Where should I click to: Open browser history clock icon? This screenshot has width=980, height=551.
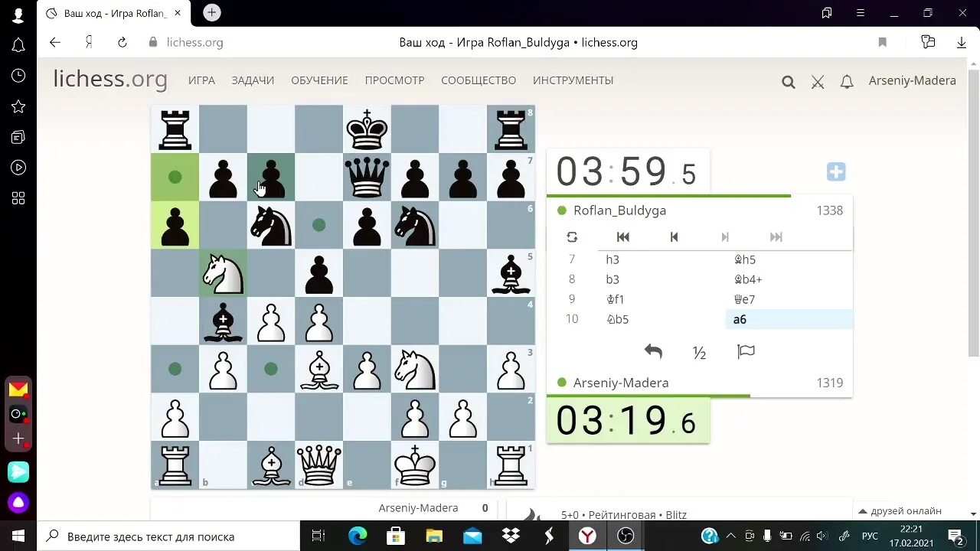[x=18, y=76]
